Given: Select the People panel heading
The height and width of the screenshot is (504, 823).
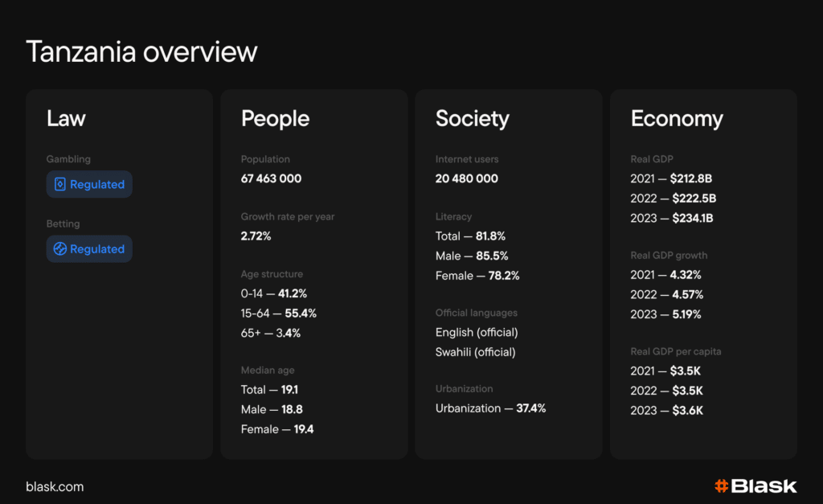Looking at the screenshot, I should click(x=275, y=119).
